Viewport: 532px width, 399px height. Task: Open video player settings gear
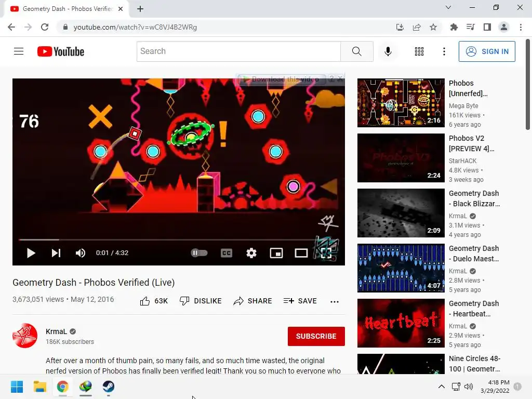(x=251, y=253)
